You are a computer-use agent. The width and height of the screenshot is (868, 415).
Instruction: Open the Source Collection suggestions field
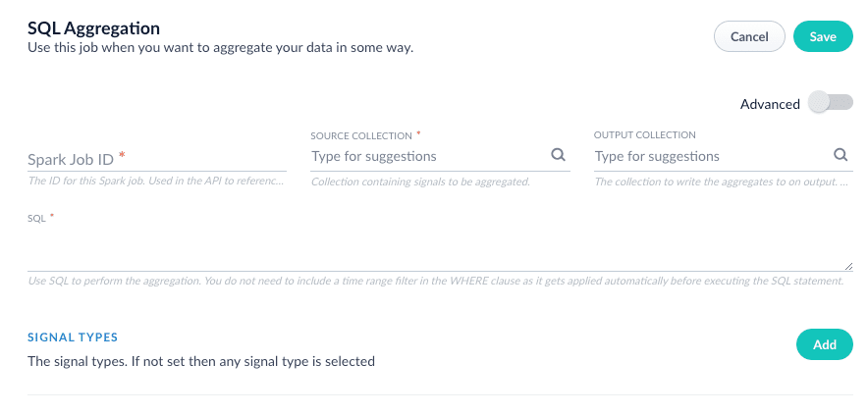(x=428, y=156)
